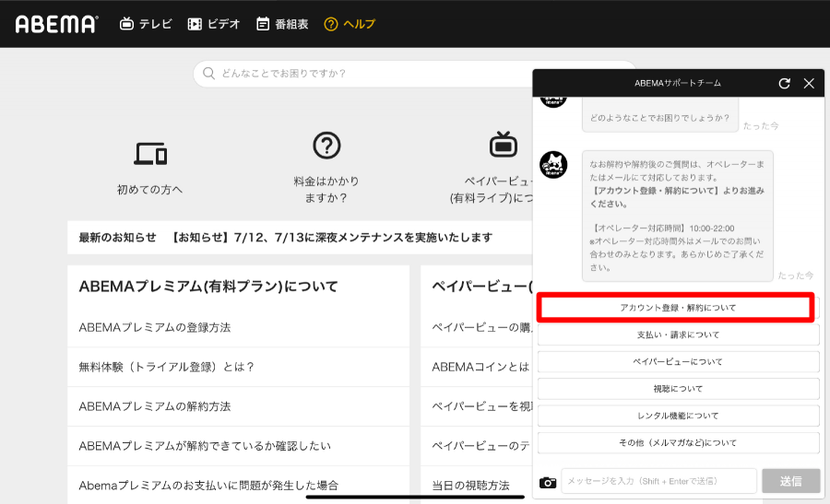This screenshot has width=830, height=504.
Task: Select 料金はかかりますか question icon
Action: click(x=326, y=146)
